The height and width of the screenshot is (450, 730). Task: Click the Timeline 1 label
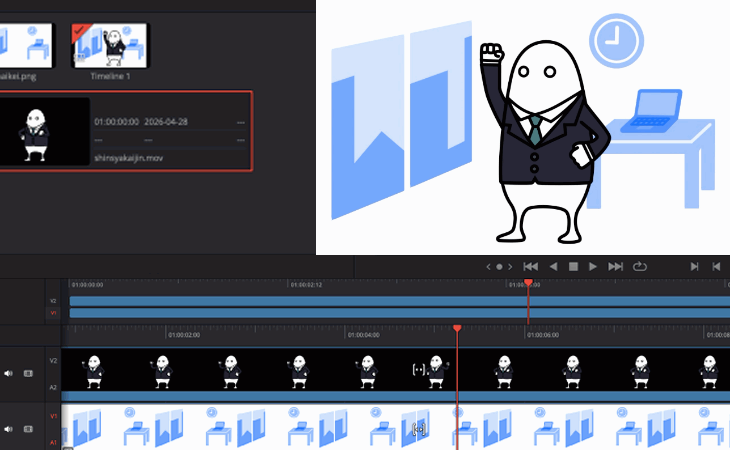pyautogui.click(x=110, y=76)
